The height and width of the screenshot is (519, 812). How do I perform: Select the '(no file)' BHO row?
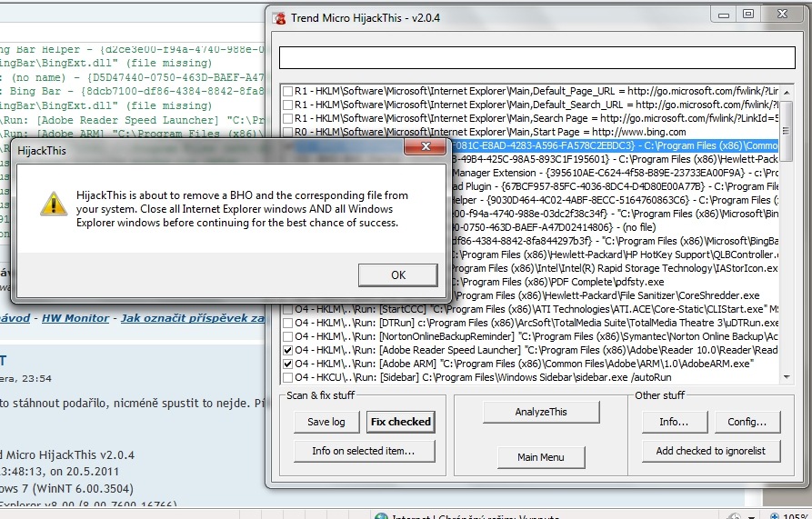pos(615,227)
